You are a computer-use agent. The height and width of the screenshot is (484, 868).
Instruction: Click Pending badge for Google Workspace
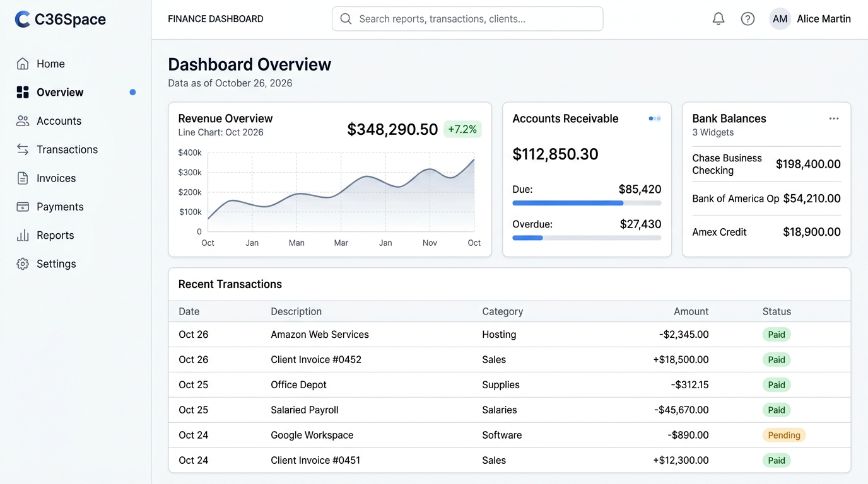[x=784, y=435]
